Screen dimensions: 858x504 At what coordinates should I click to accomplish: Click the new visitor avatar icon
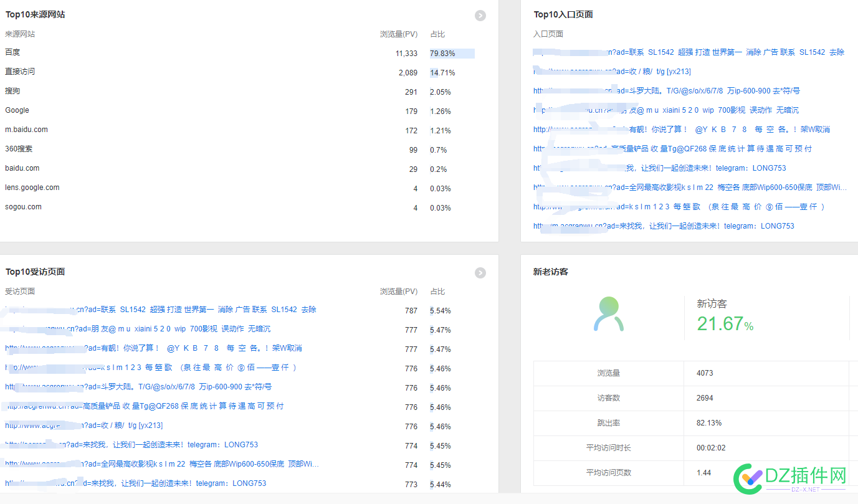[609, 314]
